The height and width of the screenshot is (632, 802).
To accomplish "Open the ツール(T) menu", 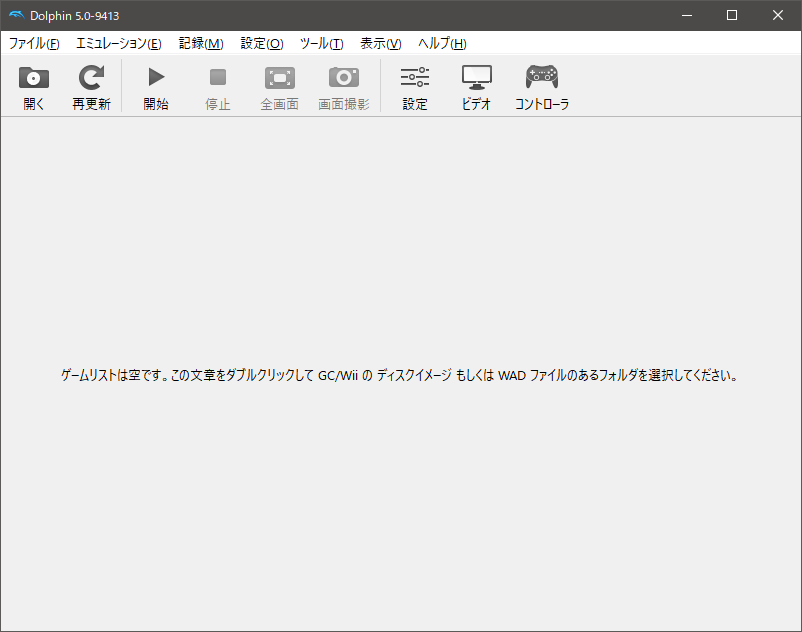I will [322, 43].
